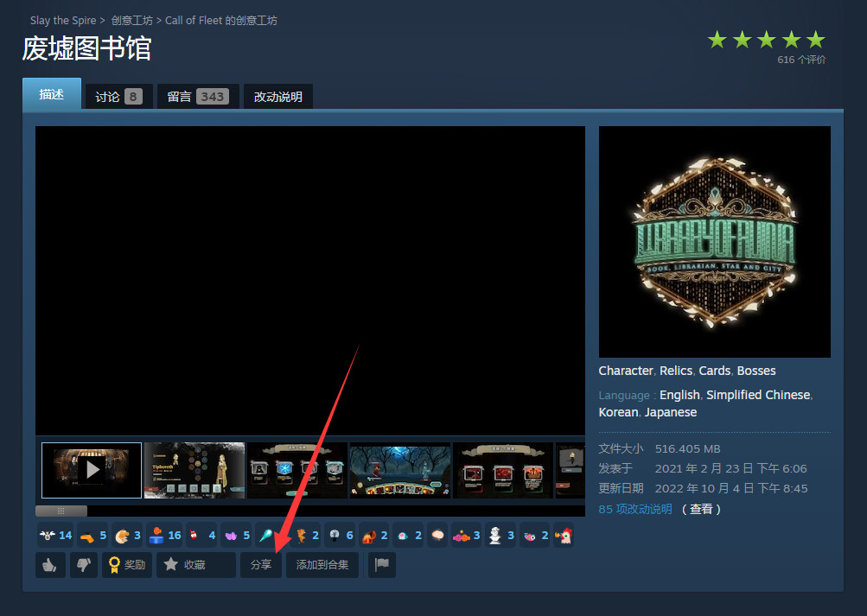Click the black main video player area

click(x=310, y=281)
